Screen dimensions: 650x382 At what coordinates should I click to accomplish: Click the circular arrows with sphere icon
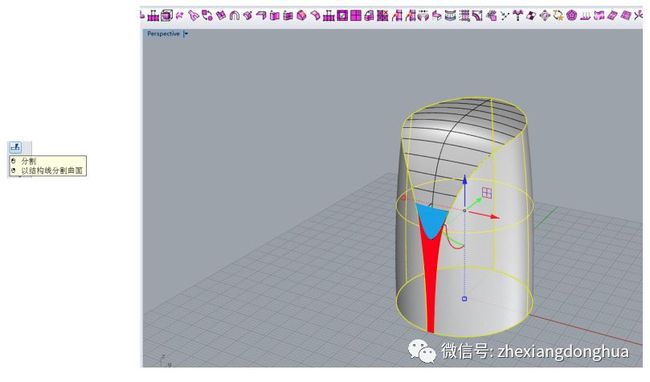coord(207,16)
